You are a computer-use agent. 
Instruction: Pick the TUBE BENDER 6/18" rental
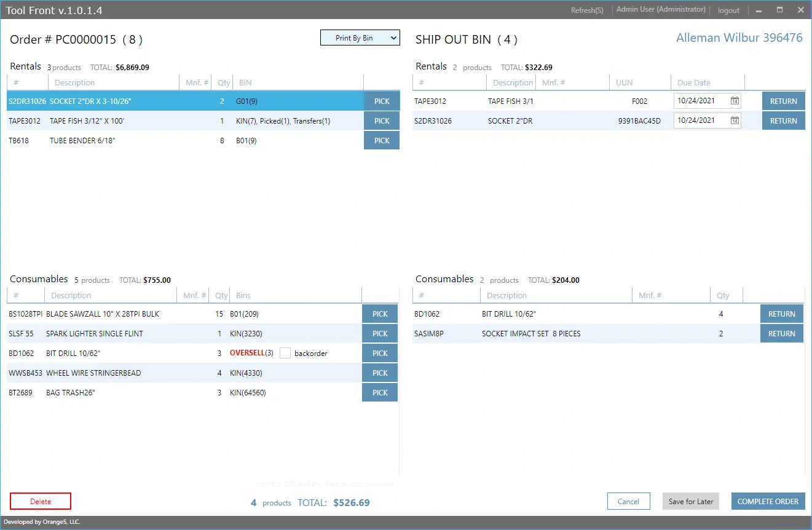point(381,141)
